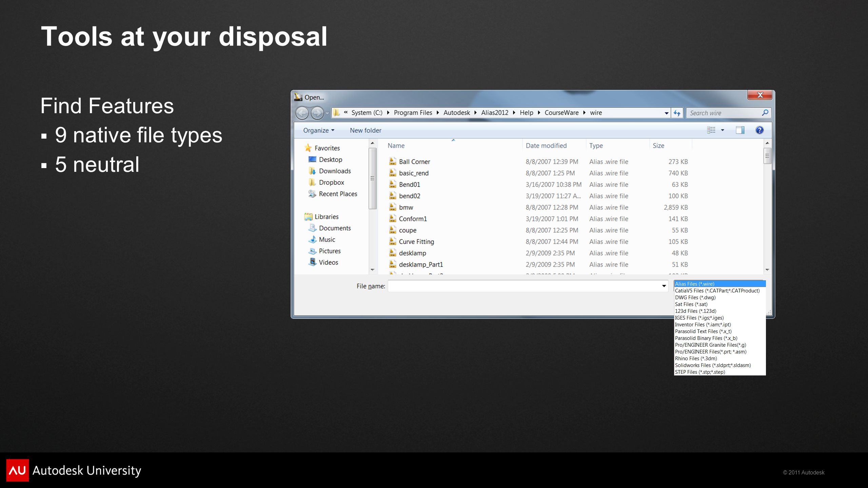
Task: Open the Help question mark icon
Action: click(x=759, y=130)
